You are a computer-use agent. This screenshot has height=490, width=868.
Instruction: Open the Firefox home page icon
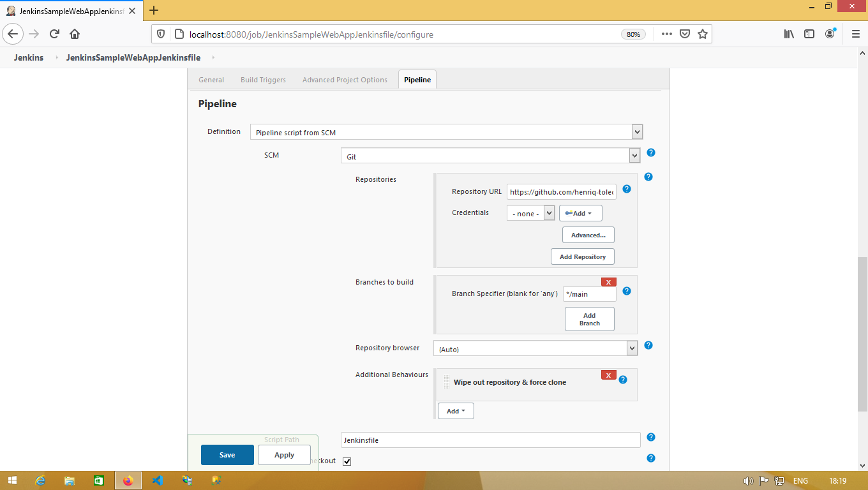point(75,34)
